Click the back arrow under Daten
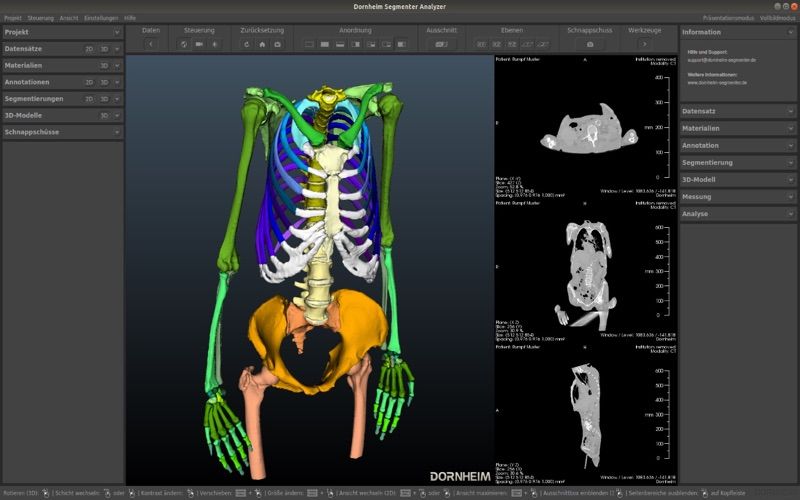800x500 pixels. point(151,44)
